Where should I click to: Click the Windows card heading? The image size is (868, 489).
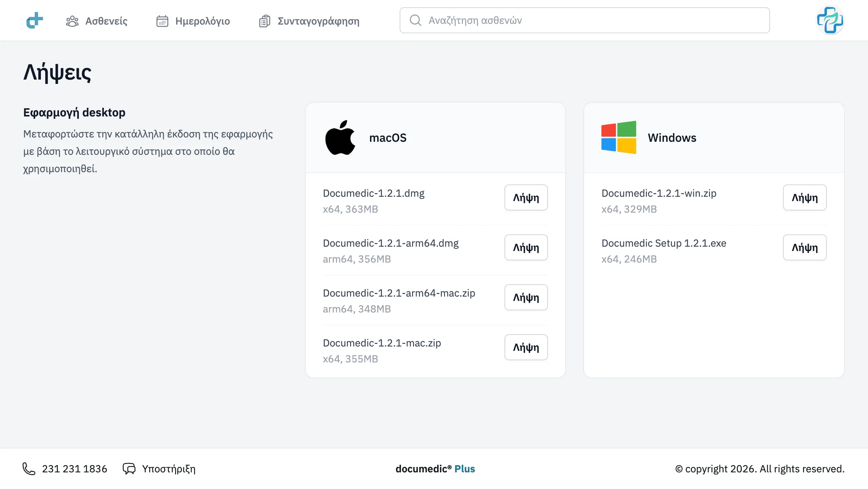(672, 138)
